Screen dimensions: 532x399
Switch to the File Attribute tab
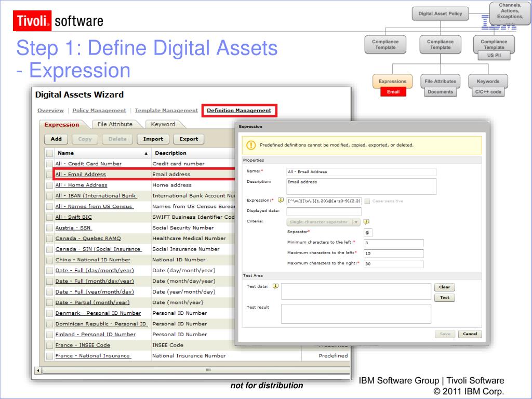(115, 124)
